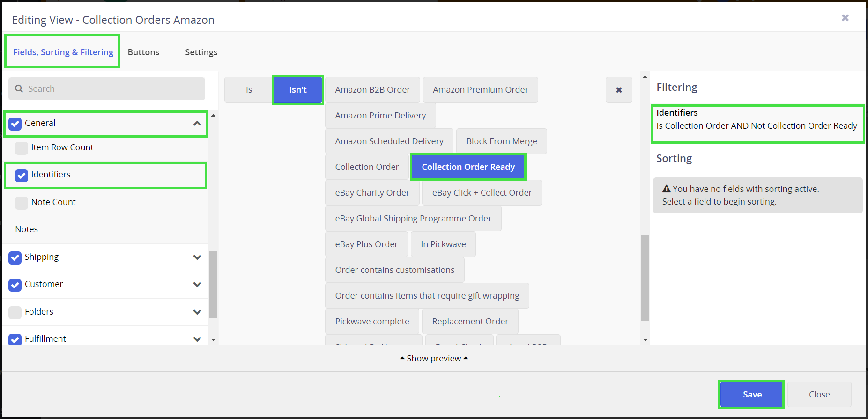Select the Isn't condition button
Viewport: 868px width, 419px height.
(x=298, y=90)
